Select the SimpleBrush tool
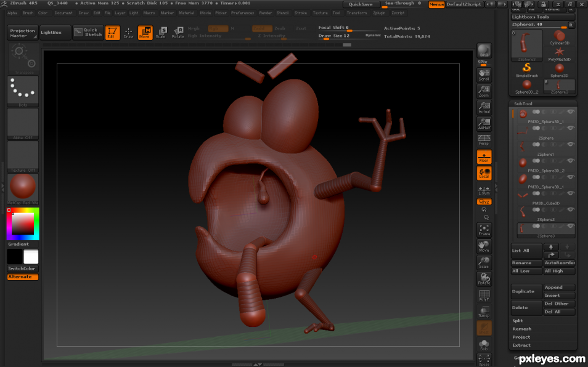Viewport: 588px width, 367px height. 526,70
